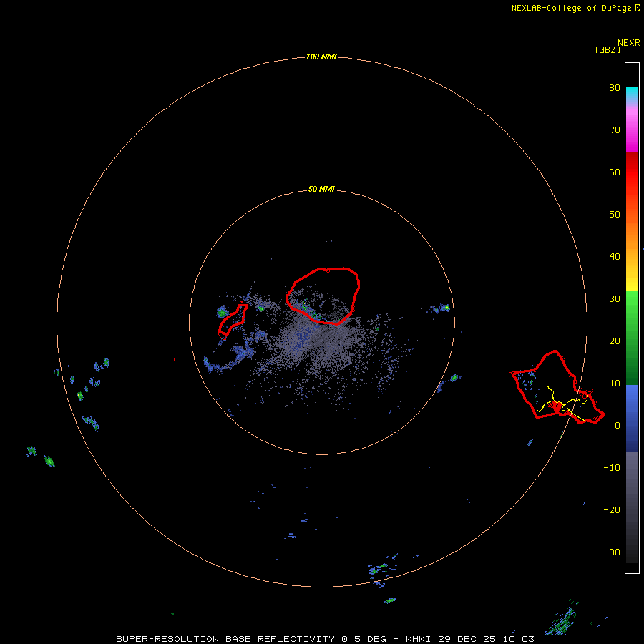
Task: Click the large red-outlined island near radar center
Action: [x=323, y=296]
